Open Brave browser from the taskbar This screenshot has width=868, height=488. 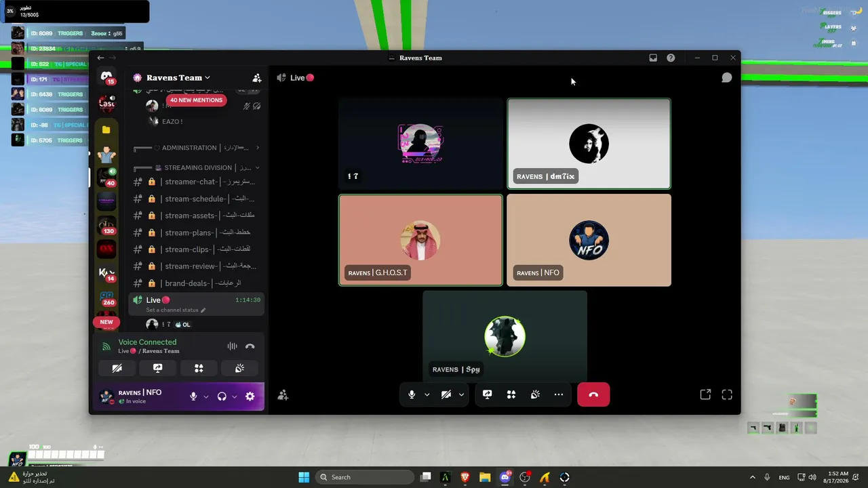(465, 477)
